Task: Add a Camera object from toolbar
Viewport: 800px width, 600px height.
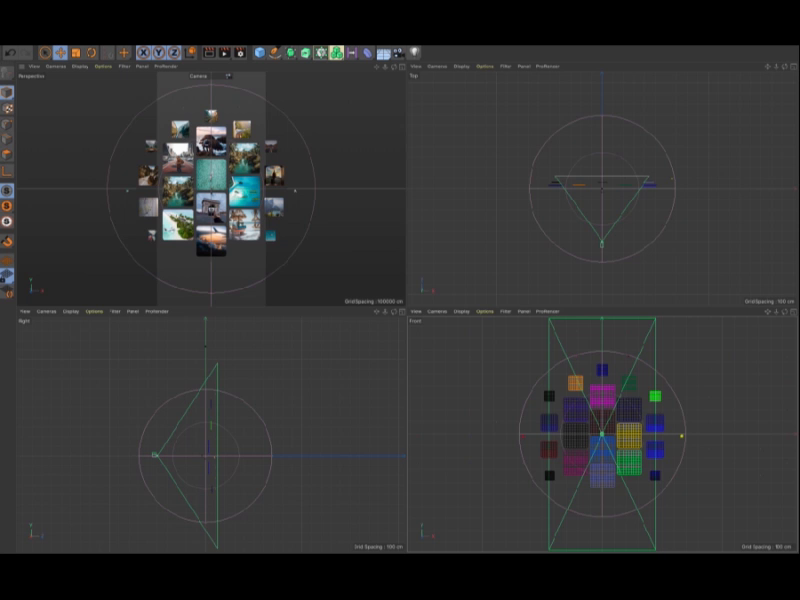Action: pyautogui.click(x=398, y=52)
